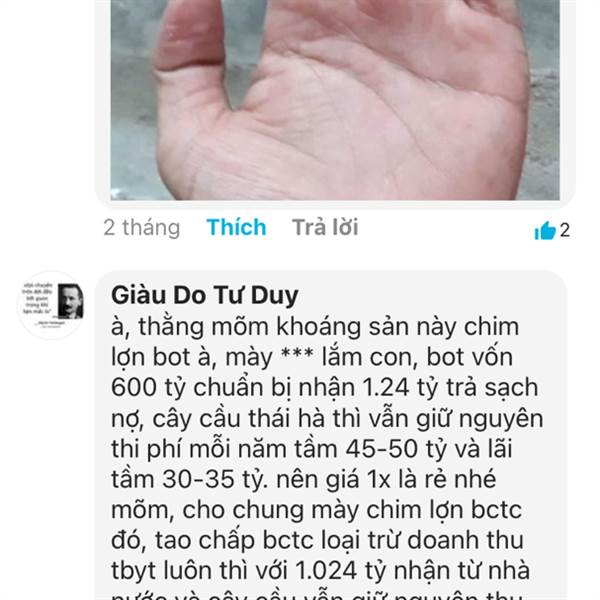
Task: Click the comment line mentioning 600 tỷ
Action: tap(324, 388)
